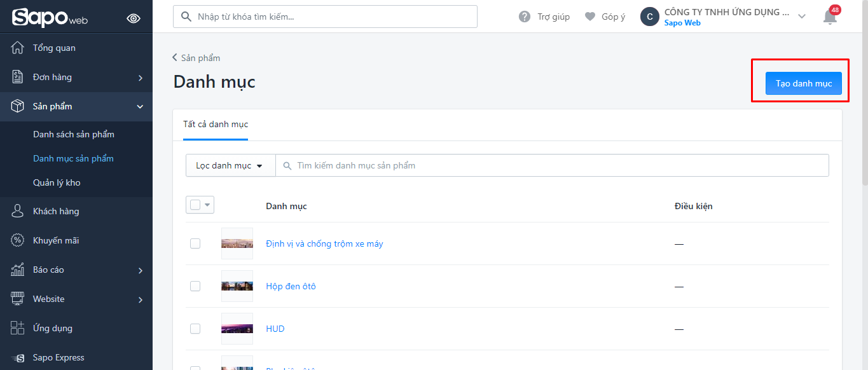Screen dimensions: 868x370
Task: Collapse the Sản phẩm submenu chevron
Action: pos(141,106)
